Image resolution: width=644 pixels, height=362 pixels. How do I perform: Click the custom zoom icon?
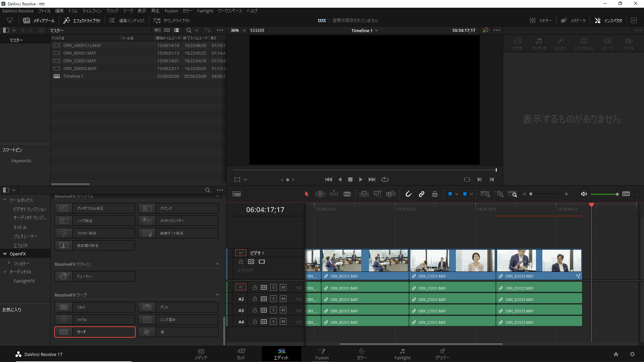click(512, 194)
